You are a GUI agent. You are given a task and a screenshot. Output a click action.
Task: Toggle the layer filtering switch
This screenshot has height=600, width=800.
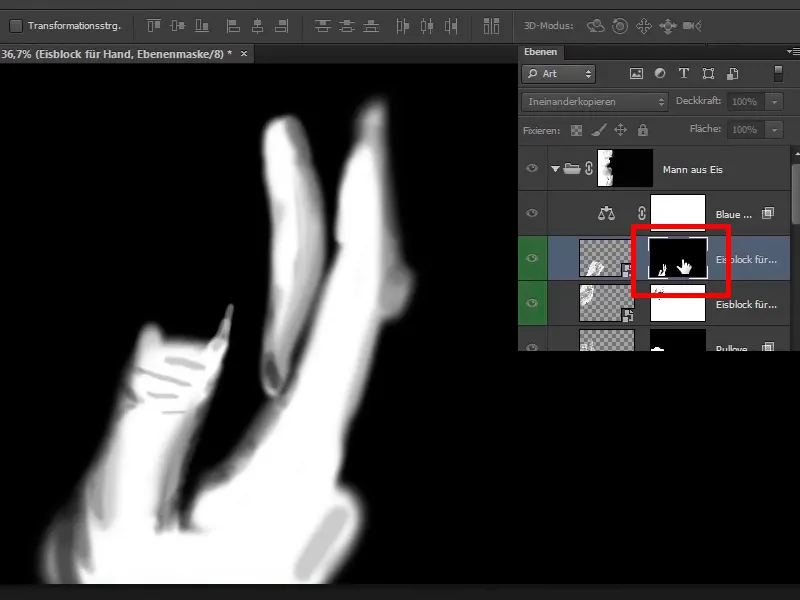pyautogui.click(x=778, y=73)
